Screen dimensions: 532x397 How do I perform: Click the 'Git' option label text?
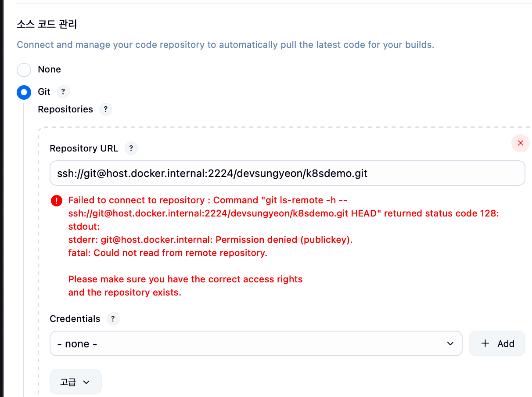click(44, 92)
